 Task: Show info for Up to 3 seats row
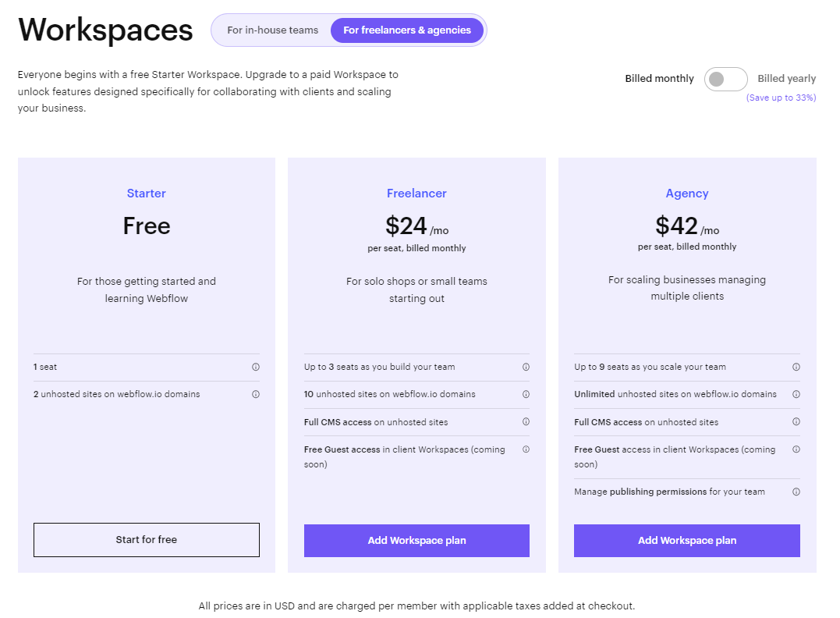[526, 368]
